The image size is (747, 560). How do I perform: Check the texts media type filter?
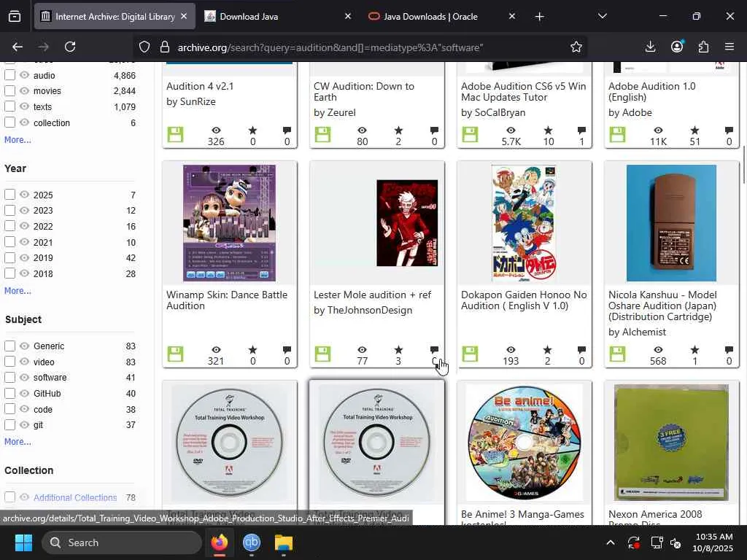9,106
